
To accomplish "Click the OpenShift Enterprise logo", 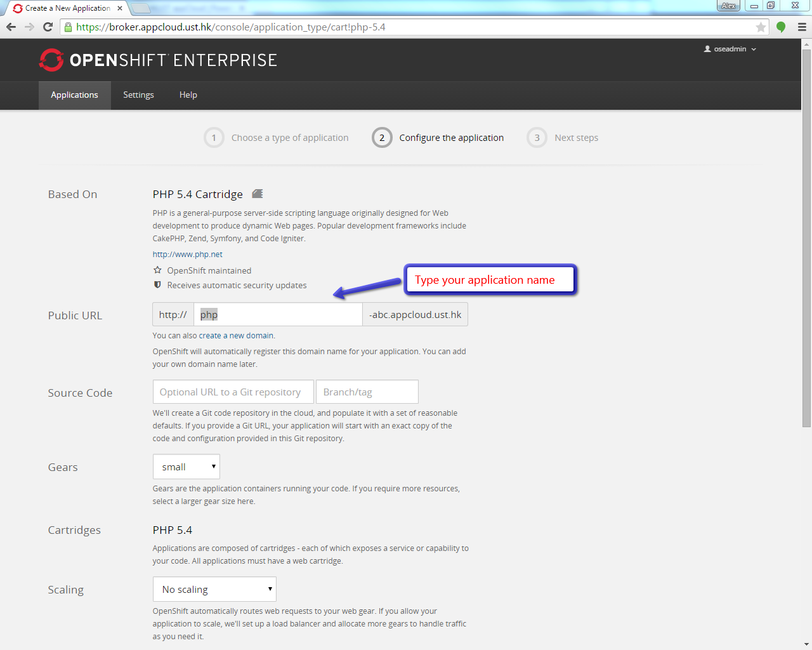I will (x=158, y=60).
